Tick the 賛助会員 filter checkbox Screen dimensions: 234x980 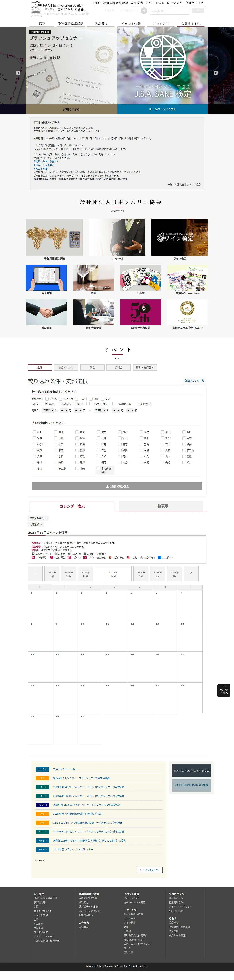61,399
